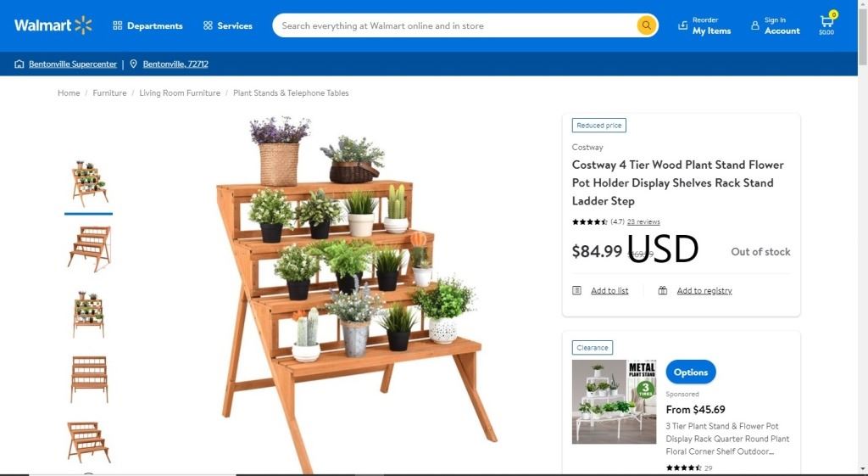
Task: Open the Departments menu
Action: coord(147,25)
